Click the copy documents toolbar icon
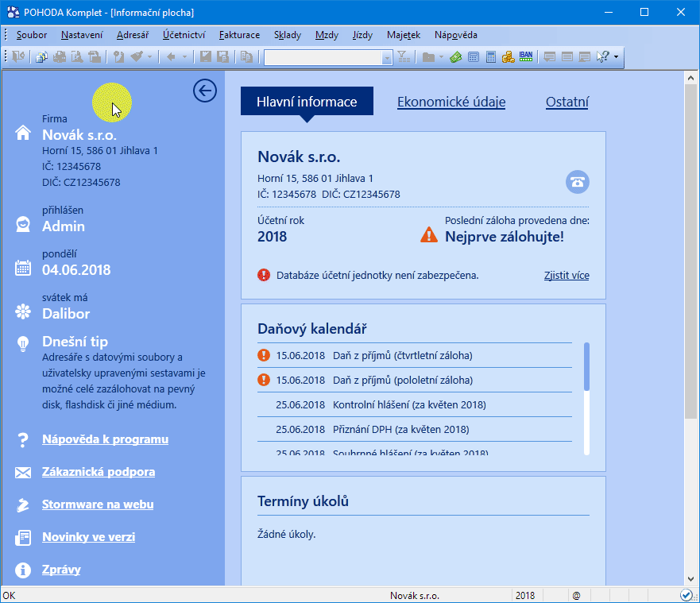 pos(41,56)
